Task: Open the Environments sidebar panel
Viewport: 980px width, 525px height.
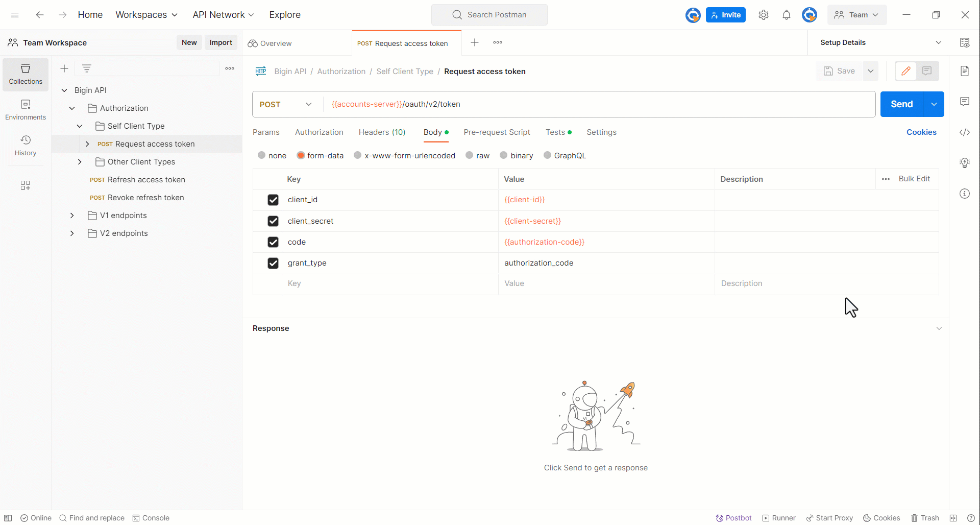Action: (x=26, y=110)
